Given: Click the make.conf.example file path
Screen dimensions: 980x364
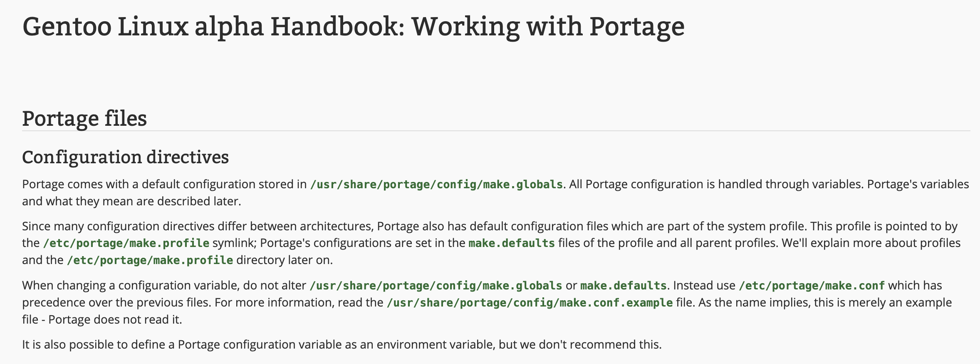Looking at the screenshot, I should [x=530, y=302].
